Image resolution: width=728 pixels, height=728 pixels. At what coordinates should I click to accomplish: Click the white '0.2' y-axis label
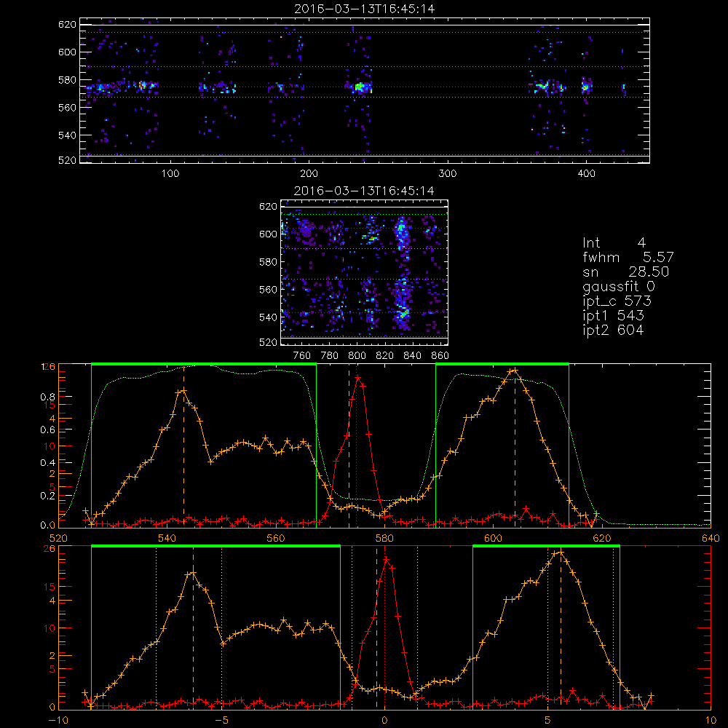(x=48, y=496)
